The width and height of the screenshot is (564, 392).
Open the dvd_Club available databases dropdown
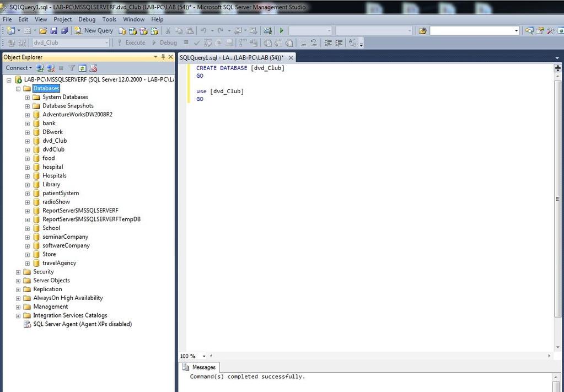(x=71, y=43)
